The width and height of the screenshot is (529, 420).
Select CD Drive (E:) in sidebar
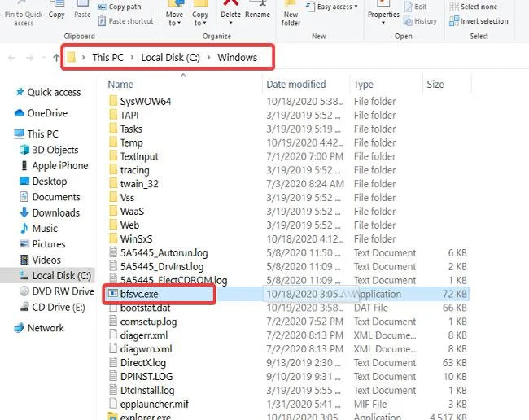52,307
